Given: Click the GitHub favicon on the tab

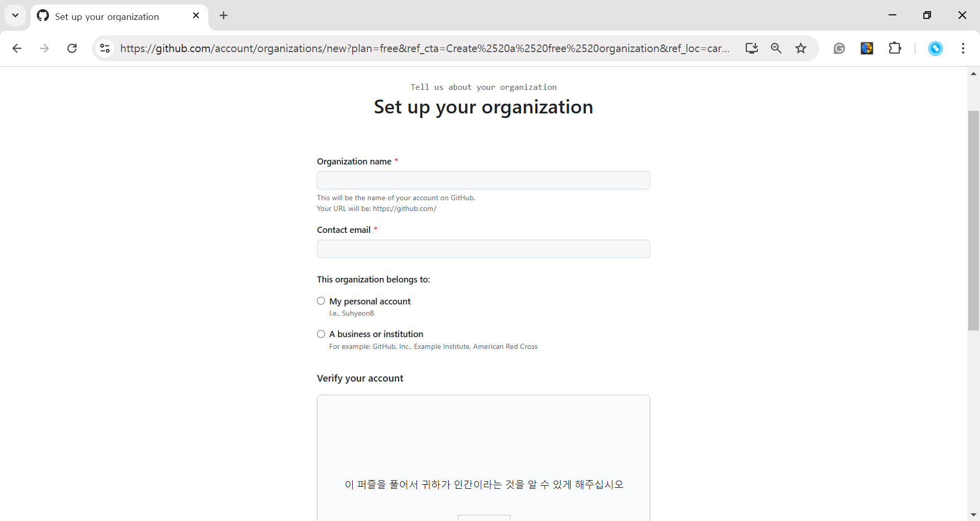Looking at the screenshot, I should click(43, 16).
